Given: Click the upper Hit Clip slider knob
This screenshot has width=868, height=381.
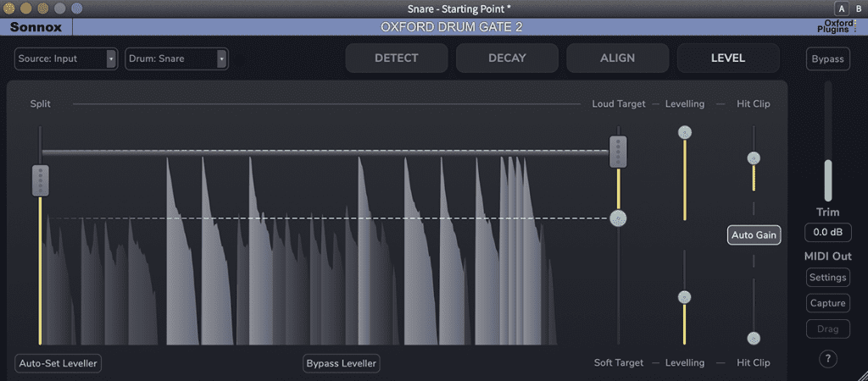Looking at the screenshot, I should coord(753,158).
